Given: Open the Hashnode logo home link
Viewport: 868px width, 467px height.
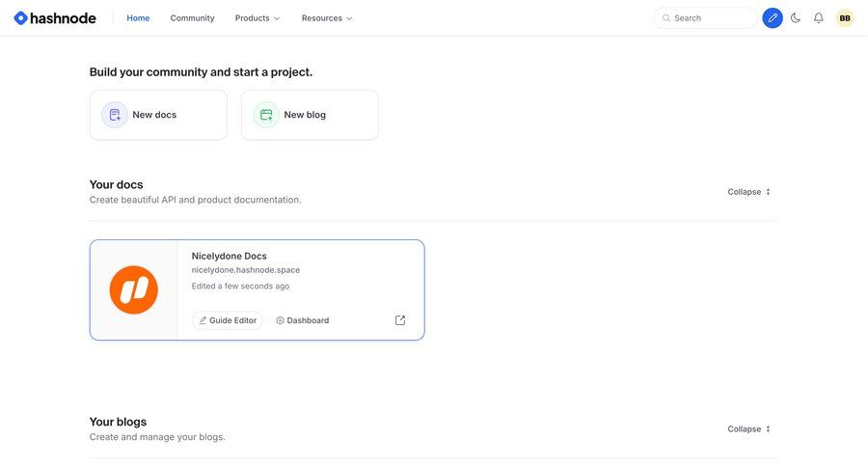Looking at the screenshot, I should click(55, 18).
